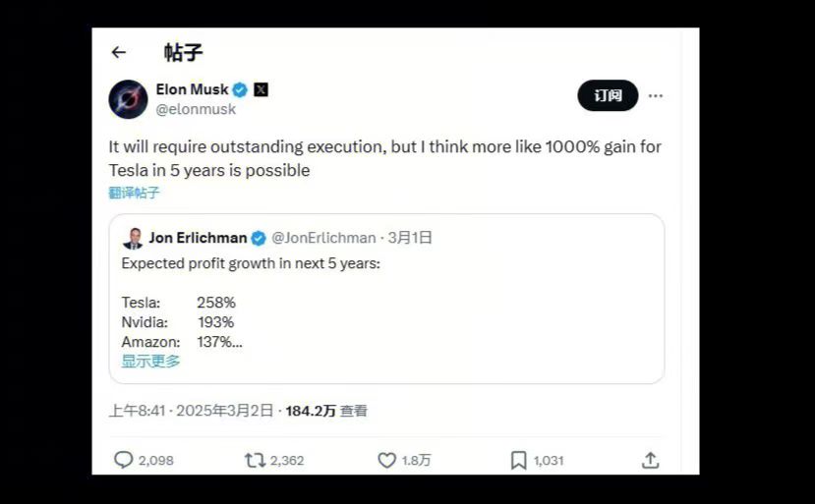815x504 pixels.
Task: Click Jon Erlichman's verified badge
Action: tap(259, 238)
